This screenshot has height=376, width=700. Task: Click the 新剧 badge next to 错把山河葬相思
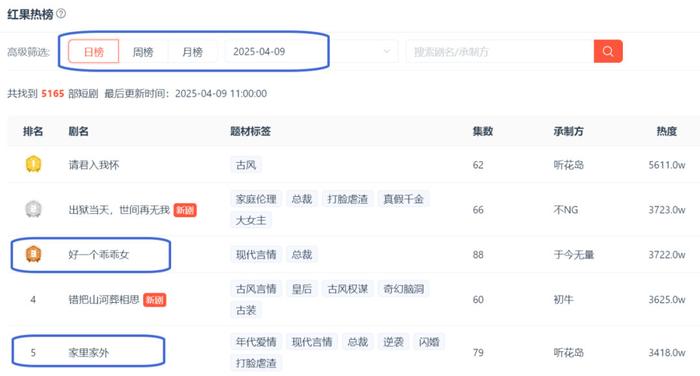click(155, 300)
